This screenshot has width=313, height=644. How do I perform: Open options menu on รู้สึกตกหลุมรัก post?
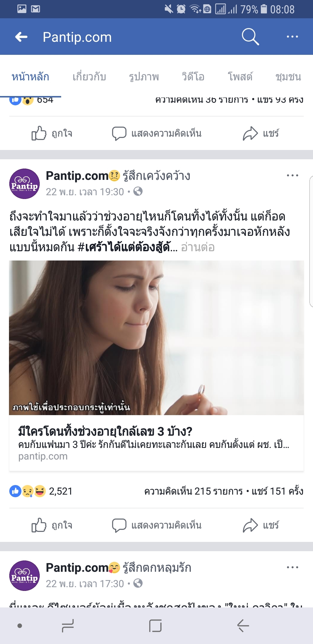[x=292, y=567]
